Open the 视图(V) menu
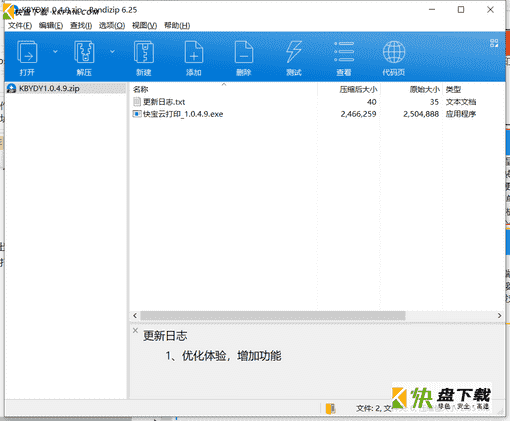Screen dimensions: 510x421 (144, 26)
